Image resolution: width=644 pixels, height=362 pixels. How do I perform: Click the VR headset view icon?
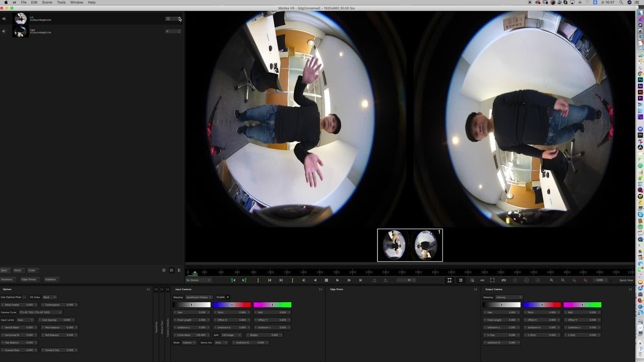click(x=503, y=280)
